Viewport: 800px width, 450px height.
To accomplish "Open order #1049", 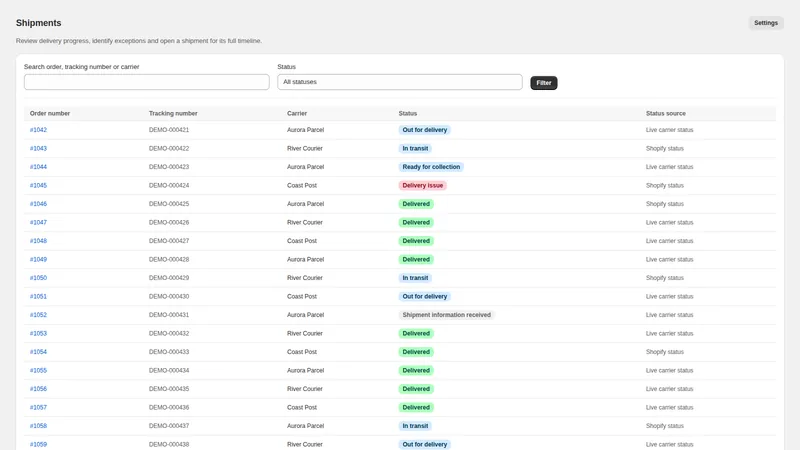I will pos(38,260).
